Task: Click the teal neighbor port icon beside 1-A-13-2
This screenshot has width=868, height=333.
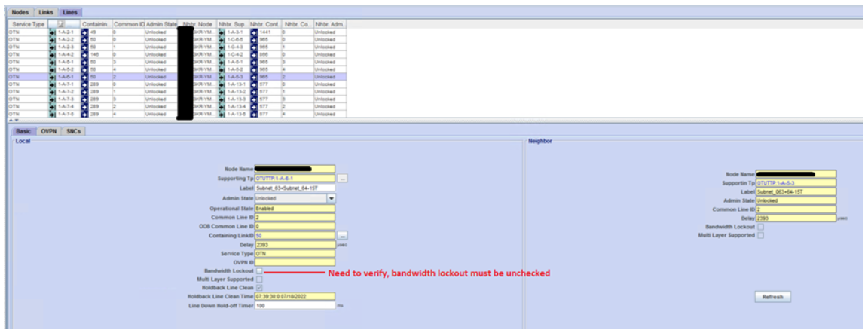Action: (x=222, y=91)
